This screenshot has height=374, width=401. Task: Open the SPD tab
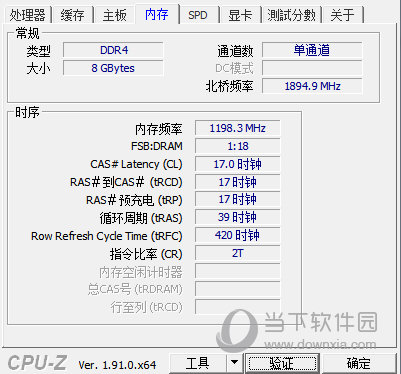pos(198,15)
